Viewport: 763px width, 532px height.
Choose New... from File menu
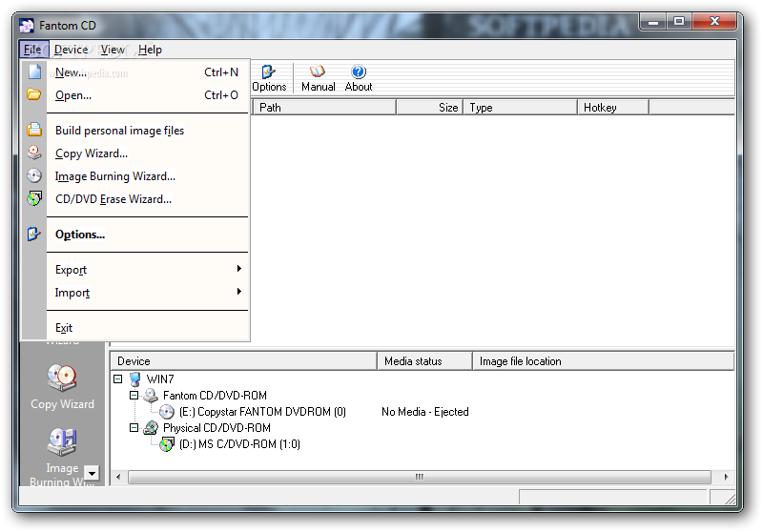[148, 72]
